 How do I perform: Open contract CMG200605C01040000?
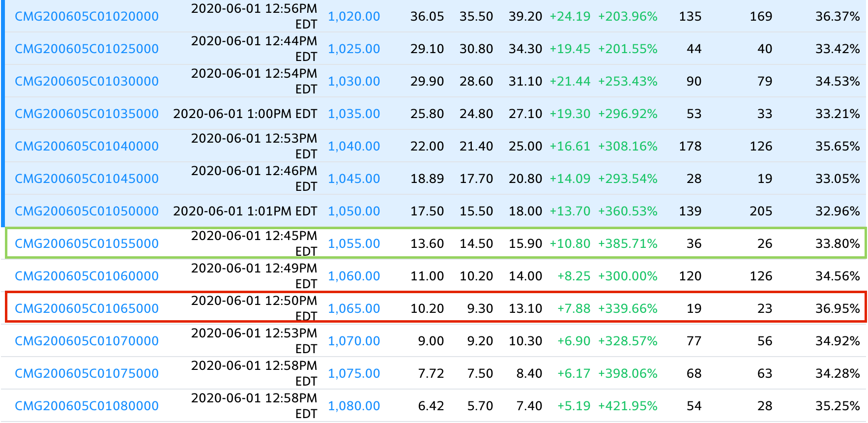coord(87,146)
